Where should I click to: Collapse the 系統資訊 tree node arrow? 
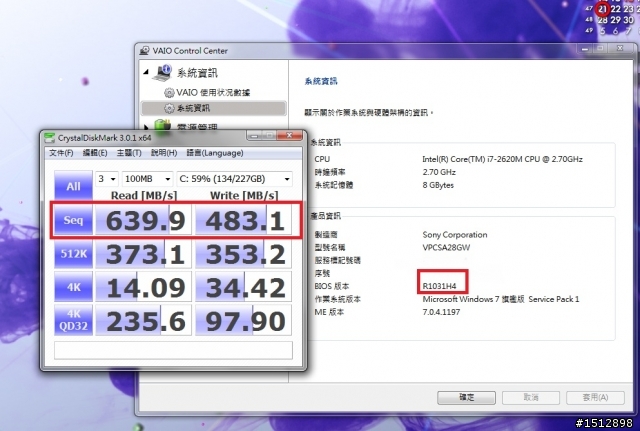pos(146,72)
